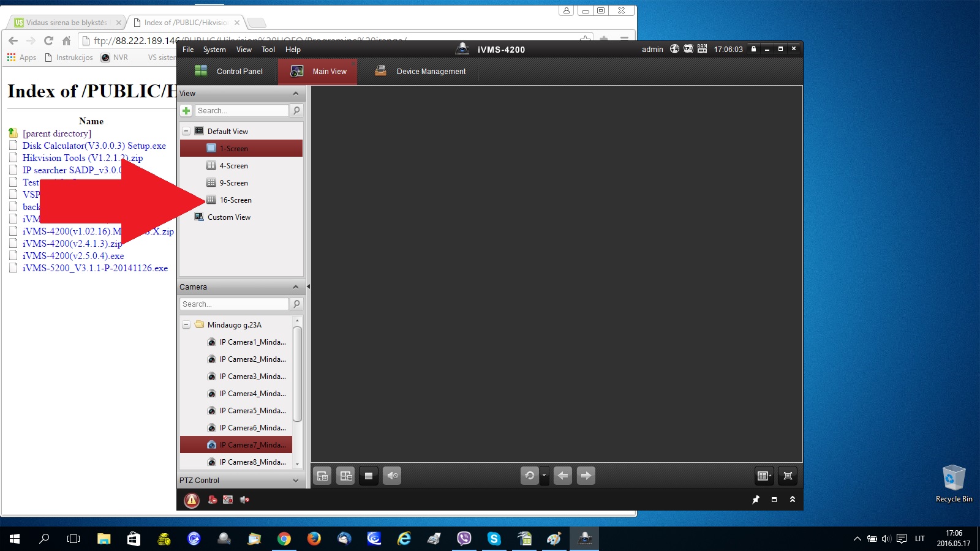The width and height of the screenshot is (980, 551).
Task: Select the 1-Screen layout
Action: pyautogui.click(x=241, y=149)
